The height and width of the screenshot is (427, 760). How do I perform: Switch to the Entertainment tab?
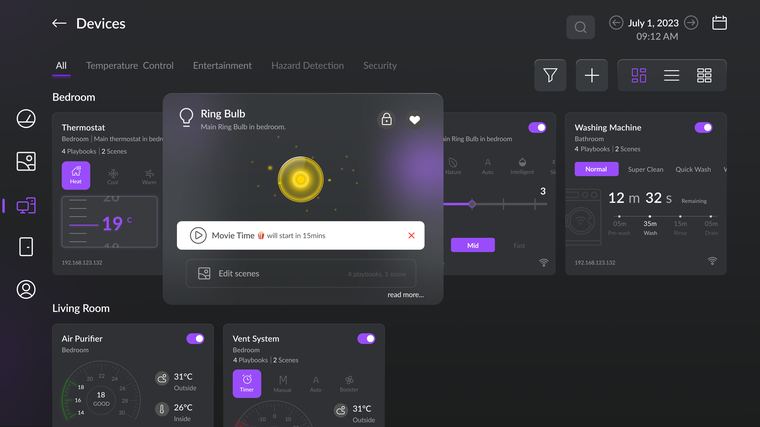pyautogui.click(x=222, y=65)
